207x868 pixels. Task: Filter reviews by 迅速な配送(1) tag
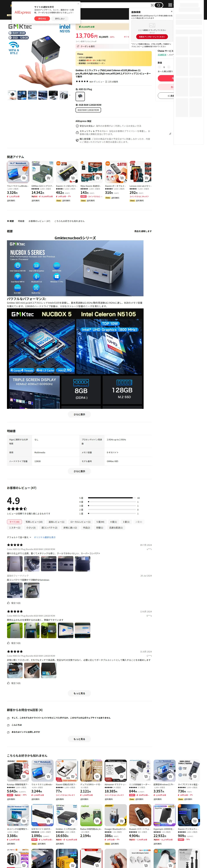(x=116, y=528)
